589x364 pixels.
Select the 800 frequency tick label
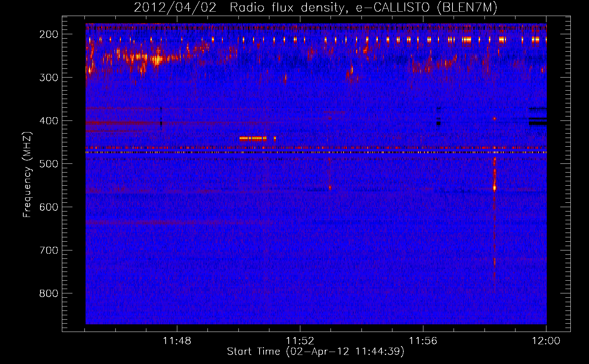(x=49, y=293)
